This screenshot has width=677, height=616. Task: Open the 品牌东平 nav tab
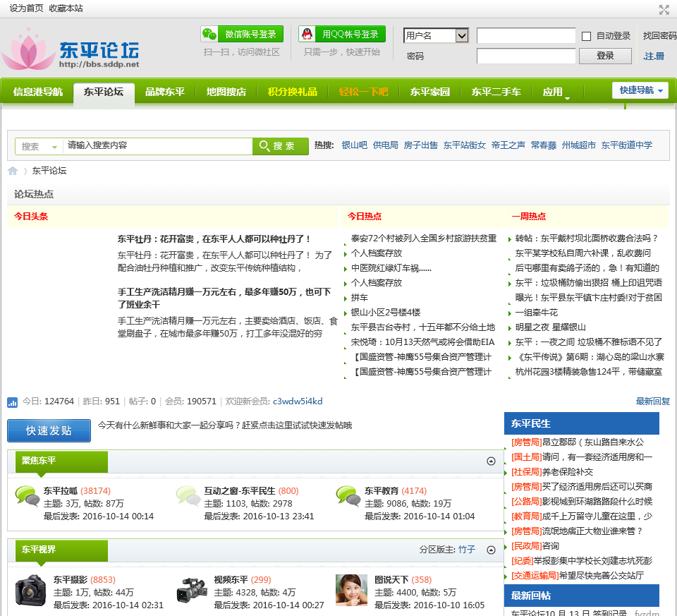coord(165,92)
